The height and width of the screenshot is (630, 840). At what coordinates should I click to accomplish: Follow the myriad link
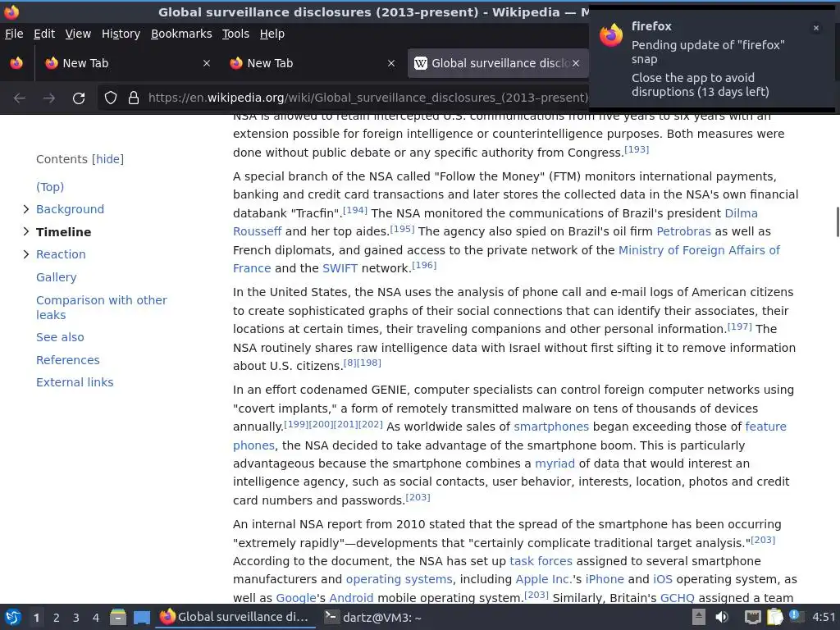tap(555, 463)
